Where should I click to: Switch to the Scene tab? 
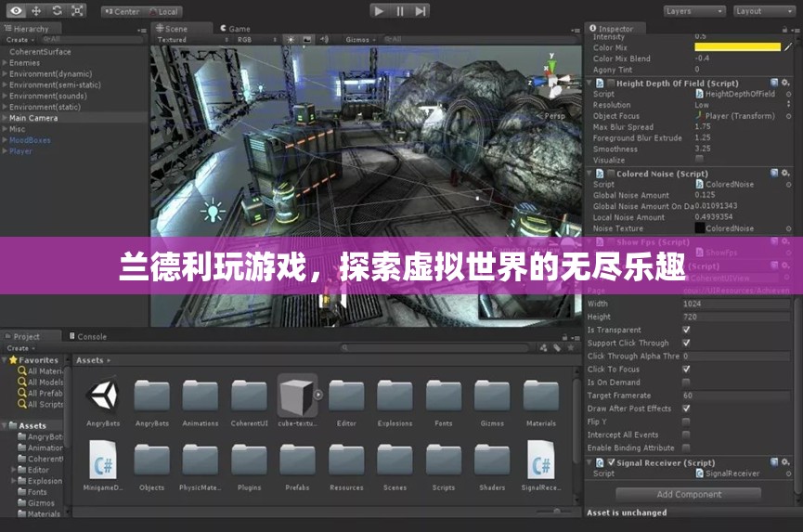click(x=172, y=29)
